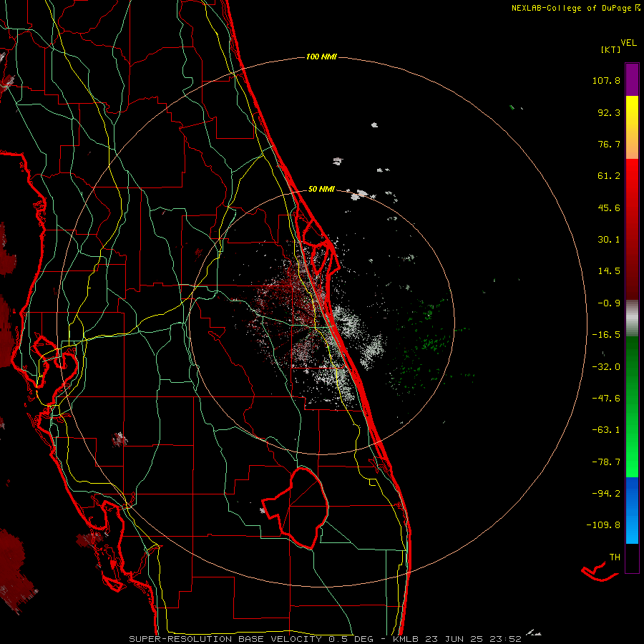Click the 100 NMI range ring label
The height and width of the screenshot is (644, 644).
(x=321, y=57)
